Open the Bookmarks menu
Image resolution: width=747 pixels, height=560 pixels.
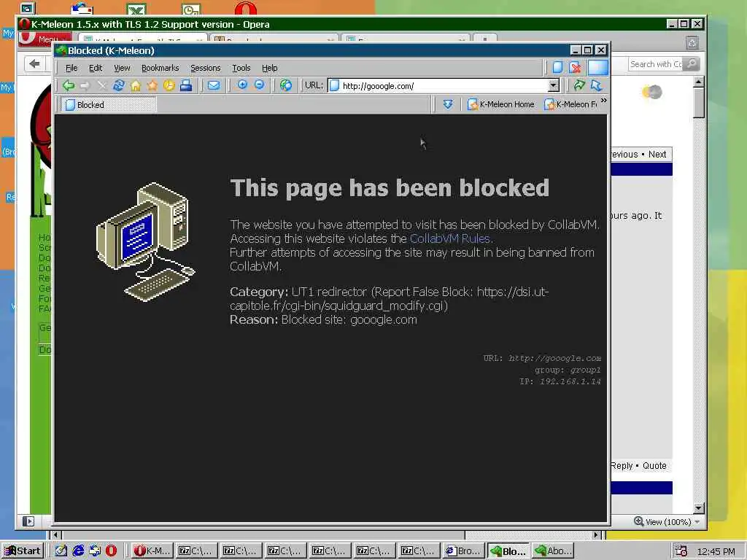[160, 68]
